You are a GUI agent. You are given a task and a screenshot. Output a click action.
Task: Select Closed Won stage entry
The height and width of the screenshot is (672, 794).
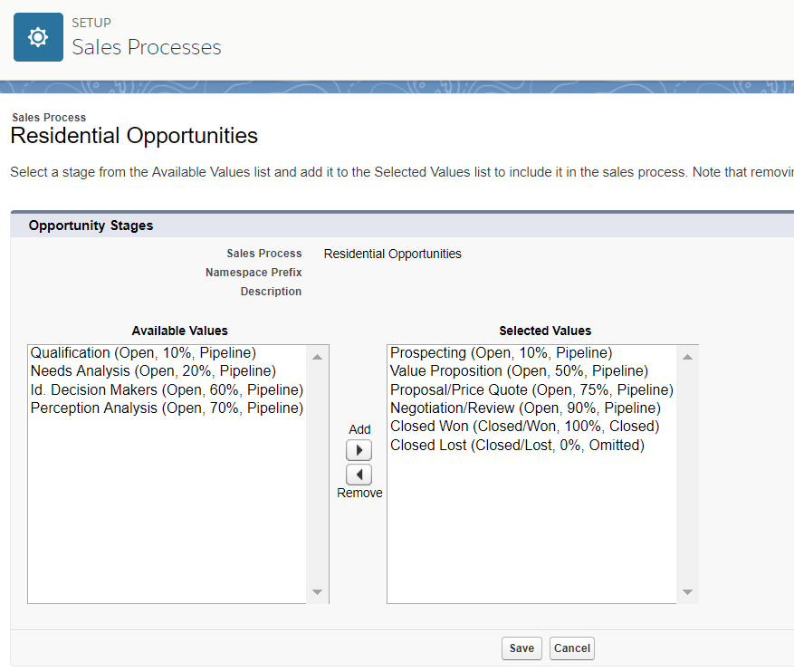[x=524, y=427]
